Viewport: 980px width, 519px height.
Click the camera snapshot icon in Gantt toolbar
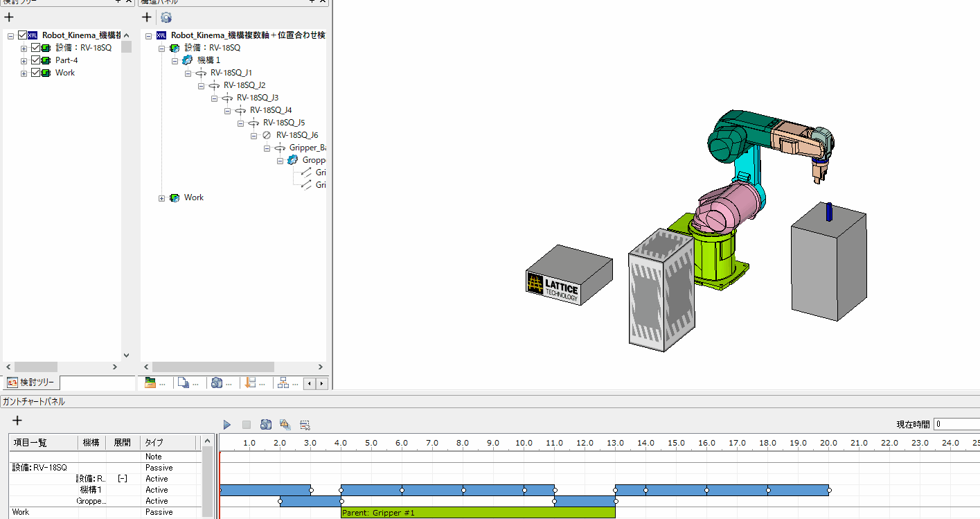pyautogui.click(x=265, y=425)
